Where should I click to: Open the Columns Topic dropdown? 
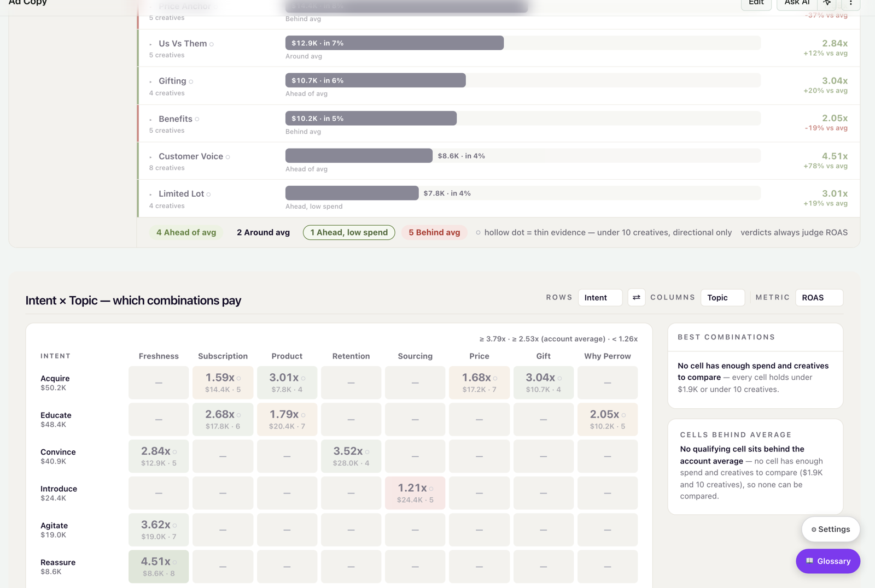[x=722, y=297]
